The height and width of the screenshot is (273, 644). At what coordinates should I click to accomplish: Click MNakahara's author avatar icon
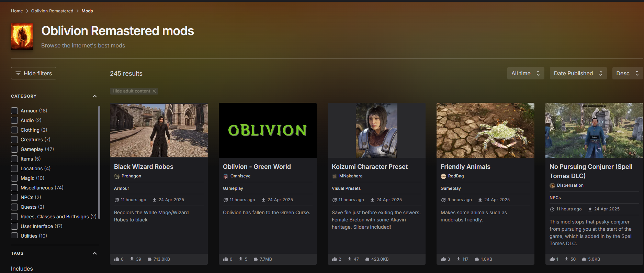(335, 176)
